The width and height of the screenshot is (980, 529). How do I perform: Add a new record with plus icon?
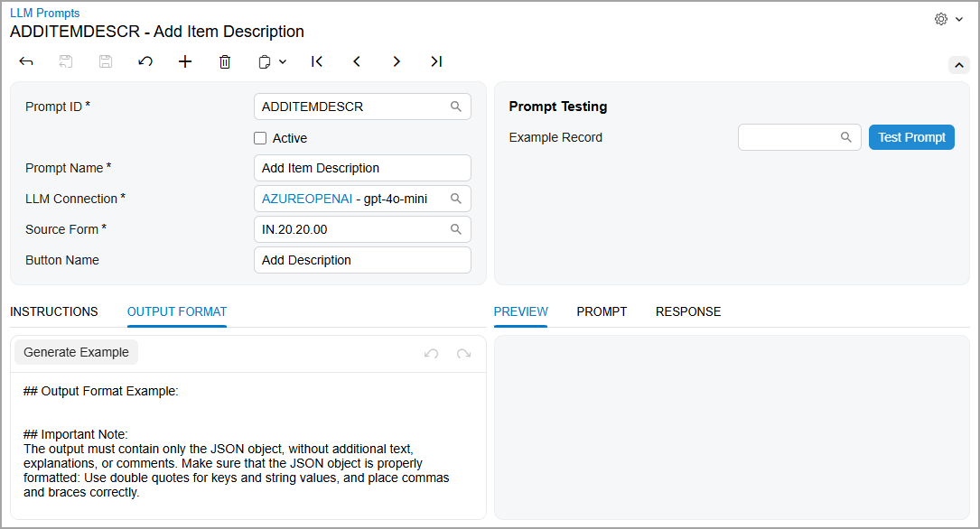pos(185,61)
